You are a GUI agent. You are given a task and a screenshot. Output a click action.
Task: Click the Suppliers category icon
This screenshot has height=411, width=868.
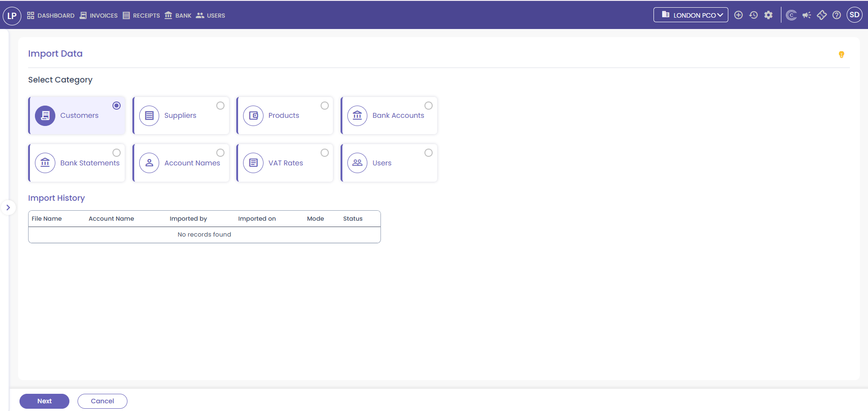(x=149, y=116)
